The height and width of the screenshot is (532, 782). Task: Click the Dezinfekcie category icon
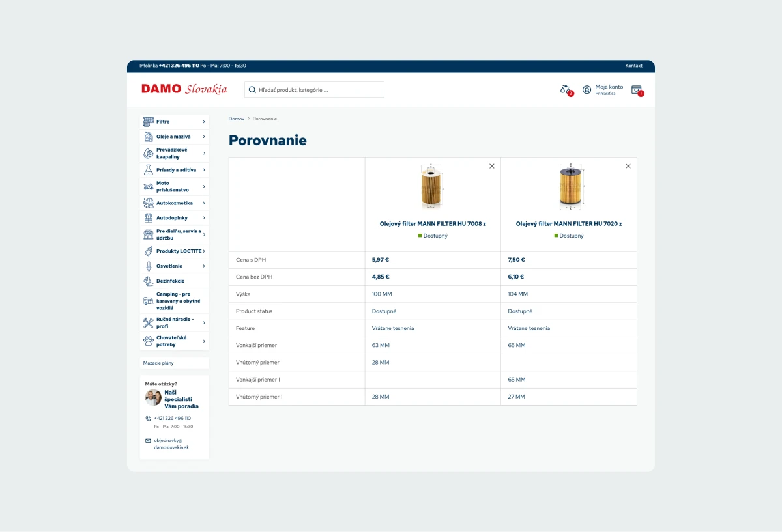click(x=148, y=281)
